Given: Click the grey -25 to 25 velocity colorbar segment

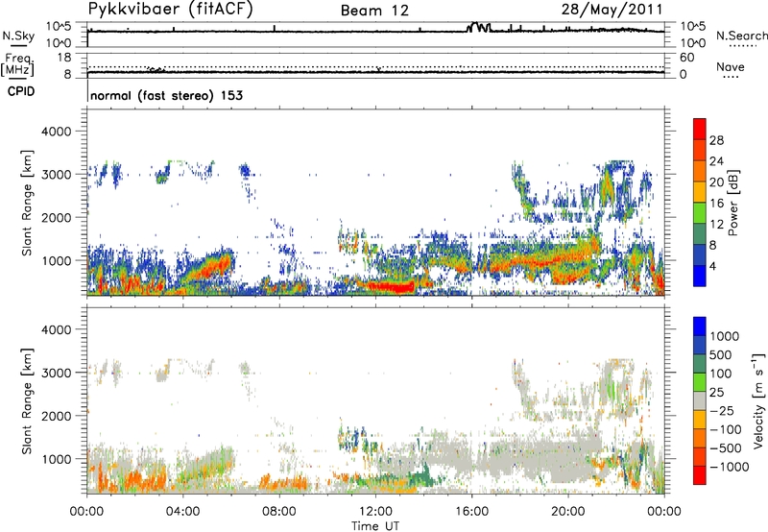Looking at the screenshot, I should pyautogui.click(x=700, y=400).
